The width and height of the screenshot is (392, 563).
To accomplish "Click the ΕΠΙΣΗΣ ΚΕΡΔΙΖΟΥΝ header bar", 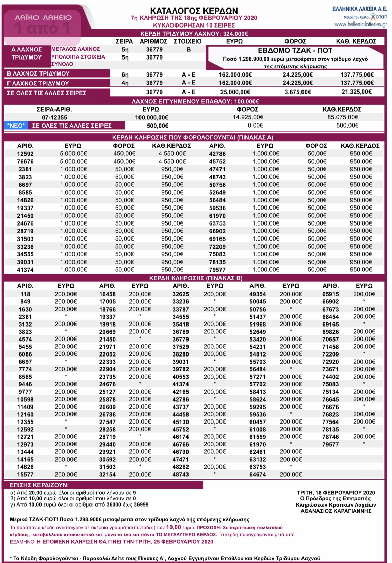I will click(x=104, y=485).
